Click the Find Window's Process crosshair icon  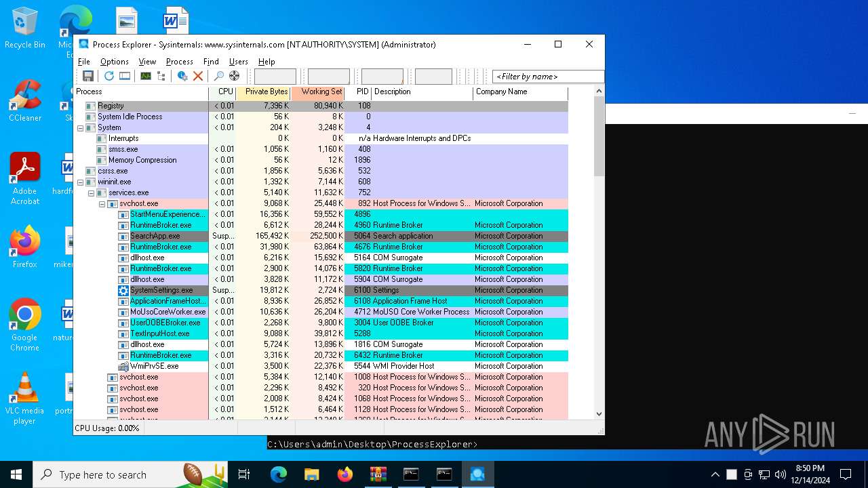pyautogui.click(x=235, y=76)
